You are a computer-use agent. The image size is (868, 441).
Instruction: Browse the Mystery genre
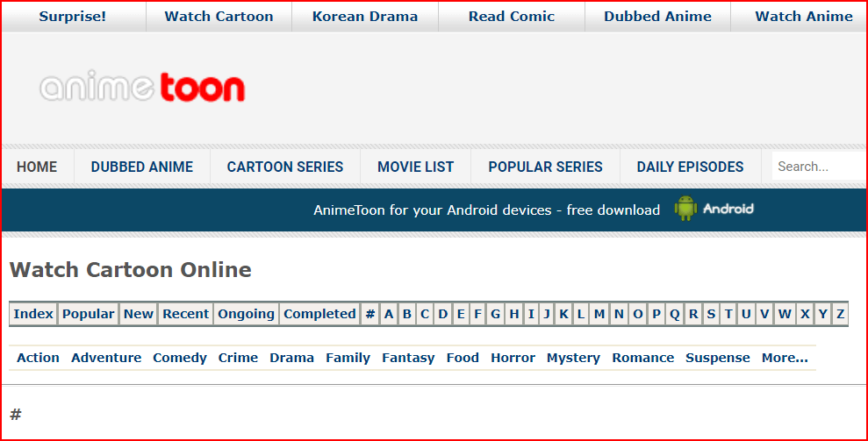(x=573, y=358)
